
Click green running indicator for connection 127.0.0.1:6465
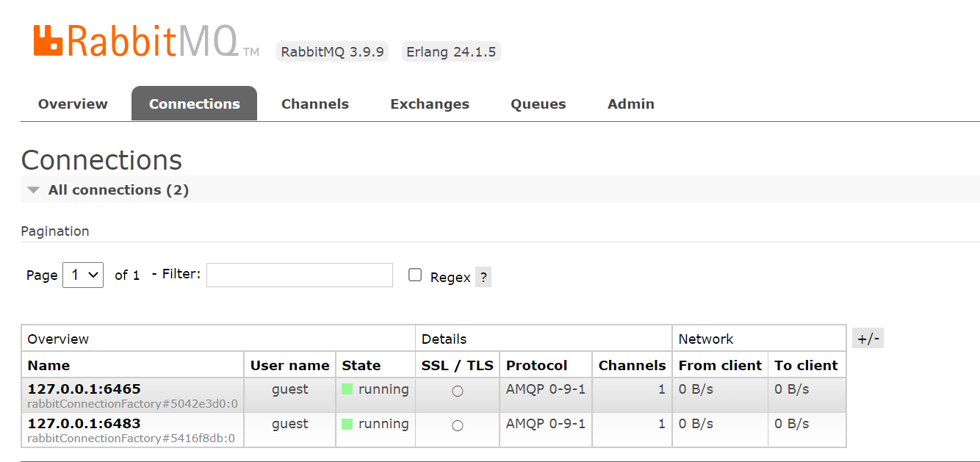(347, 389)
